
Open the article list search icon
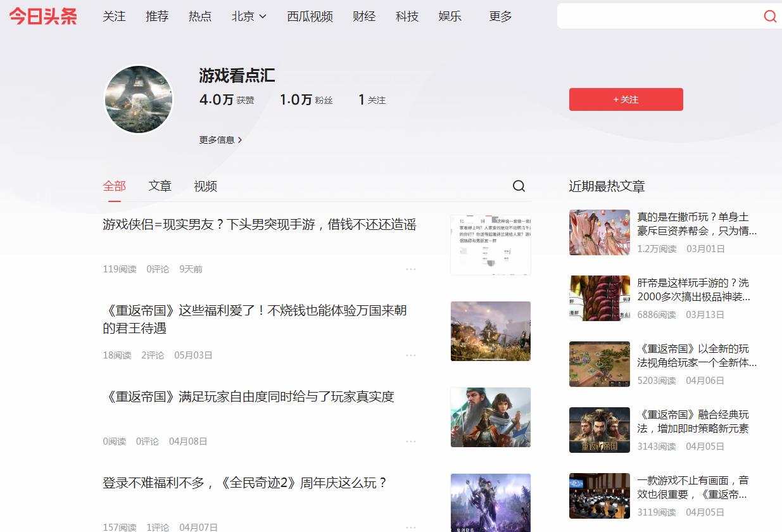pos(519,186)
